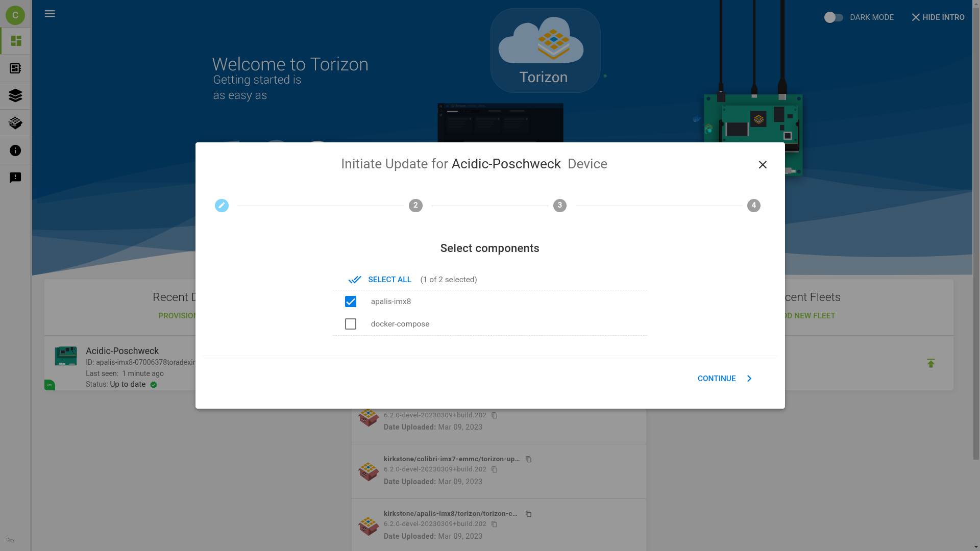
Task: Close the Initiate Update dialog
Action: click(x=763, y=165)
